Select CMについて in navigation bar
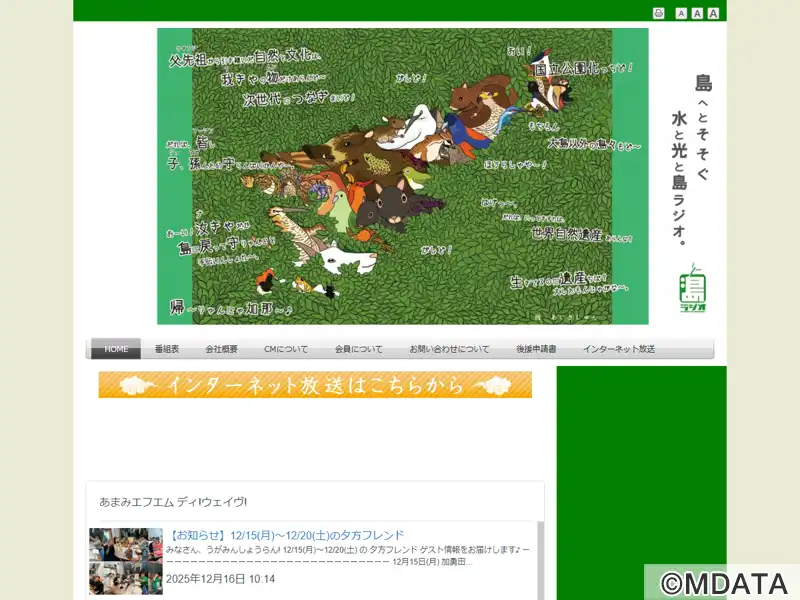The image size is (800, 600). point(286,349)
